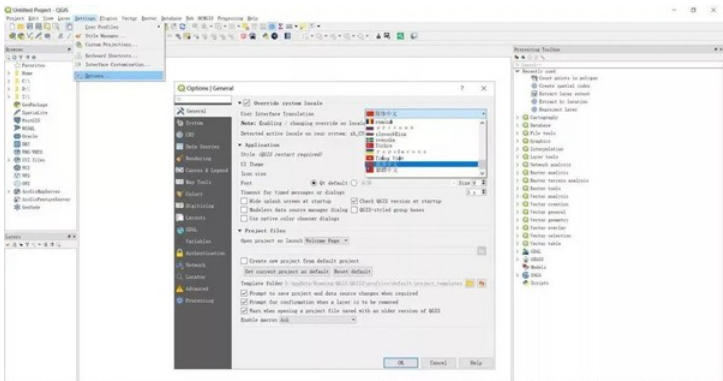Cancel the Options dialog
The width and height of the screenshot is (723, 381).
tap(438, 363)
